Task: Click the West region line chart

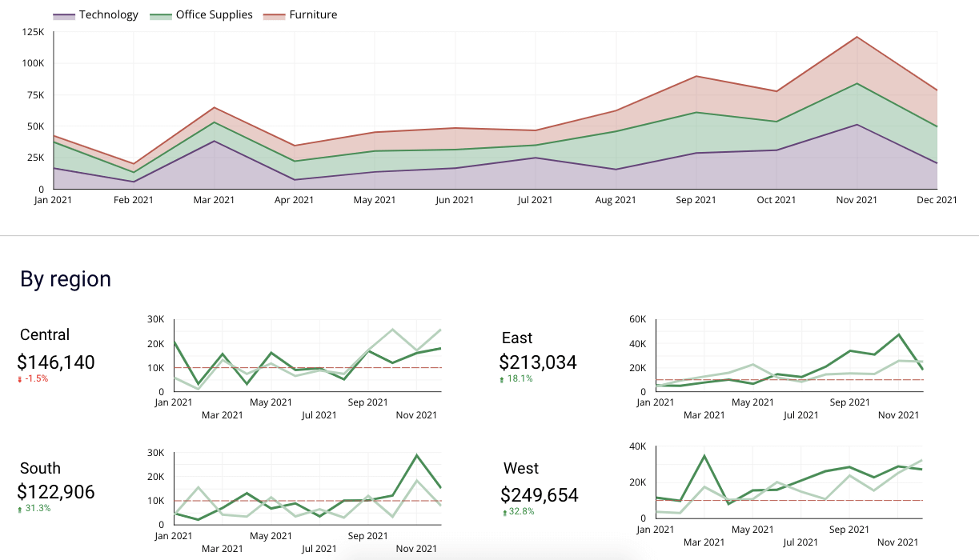Action: 789,482
